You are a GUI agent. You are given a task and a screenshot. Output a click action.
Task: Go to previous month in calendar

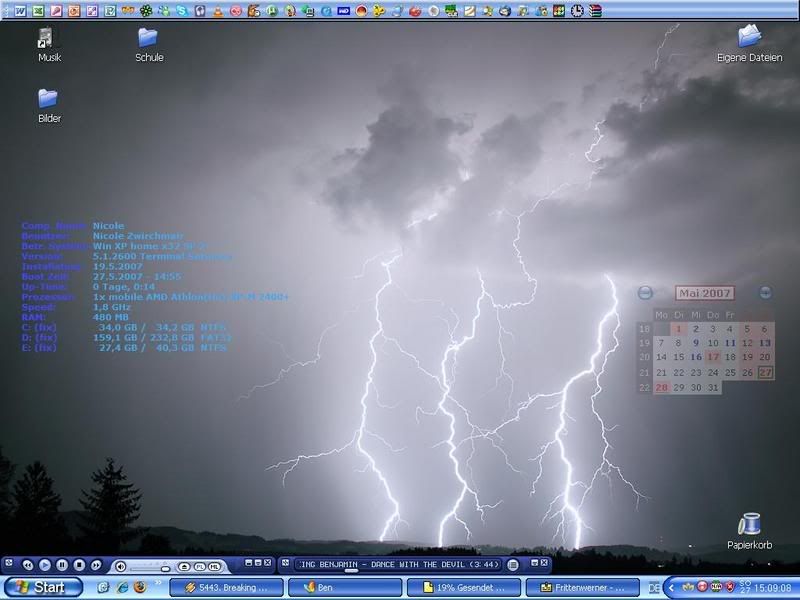click(645, 293)
